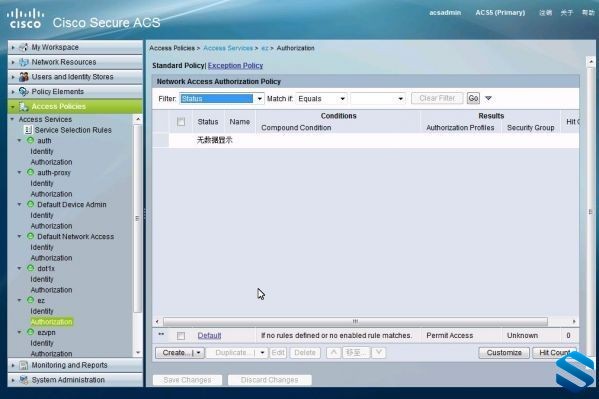Click the green status icon beside ez
This screenshot has height=399, width=599.
tap(31, 300)
